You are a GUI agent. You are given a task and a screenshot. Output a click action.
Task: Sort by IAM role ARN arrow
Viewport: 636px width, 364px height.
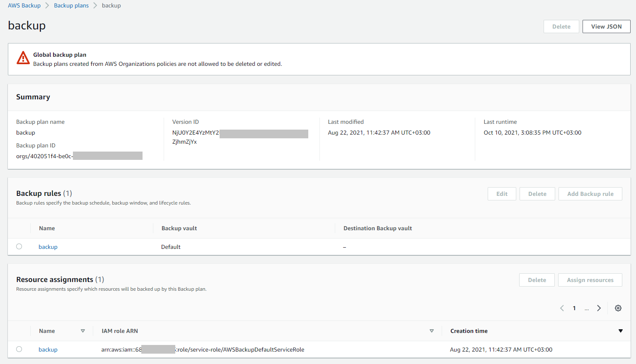tap(432, 331)
